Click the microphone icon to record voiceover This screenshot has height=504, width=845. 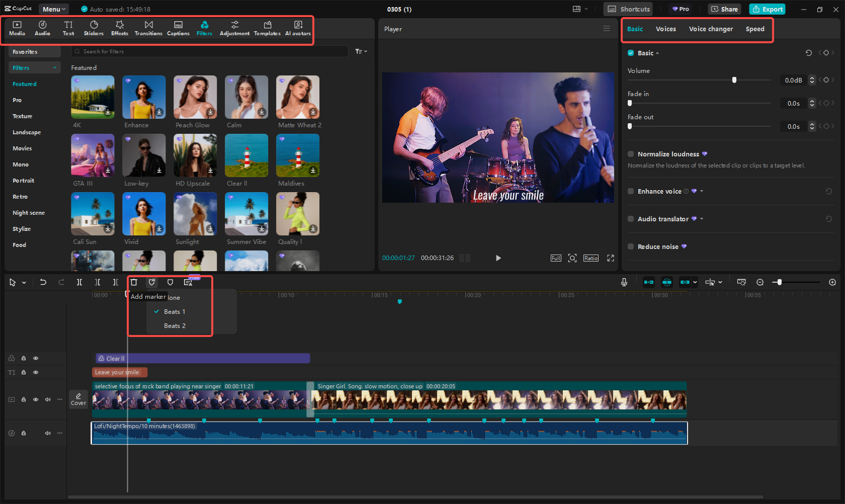tap(624, 282)
